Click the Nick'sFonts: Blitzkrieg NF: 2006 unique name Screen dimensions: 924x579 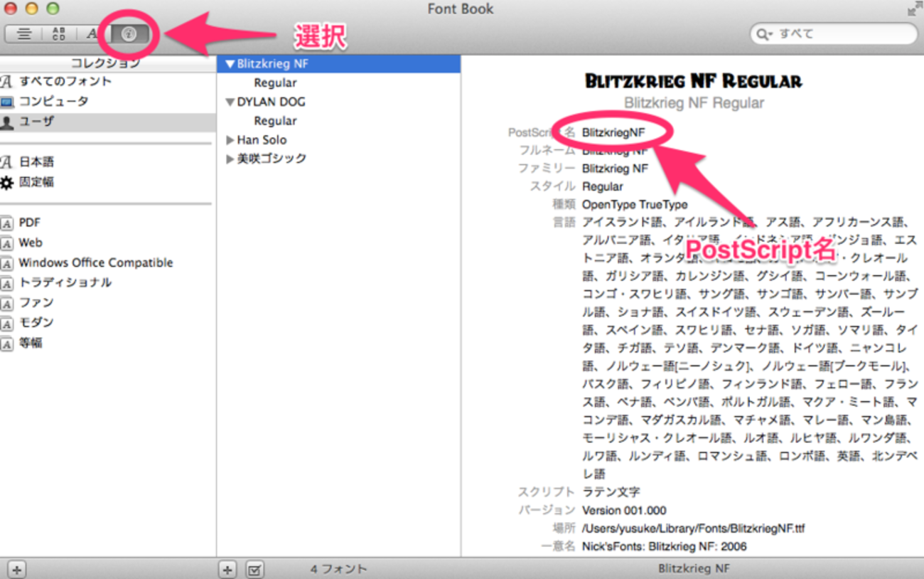[664, 547]
